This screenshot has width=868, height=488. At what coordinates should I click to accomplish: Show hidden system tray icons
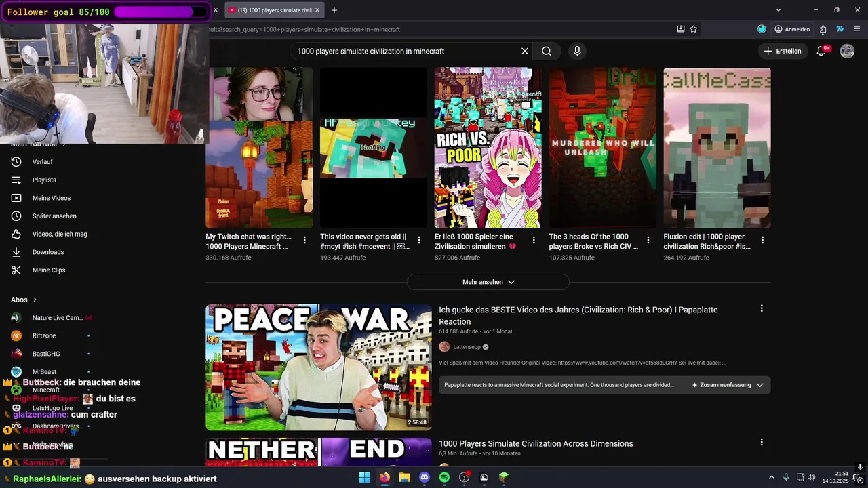[x=772, y=477]
